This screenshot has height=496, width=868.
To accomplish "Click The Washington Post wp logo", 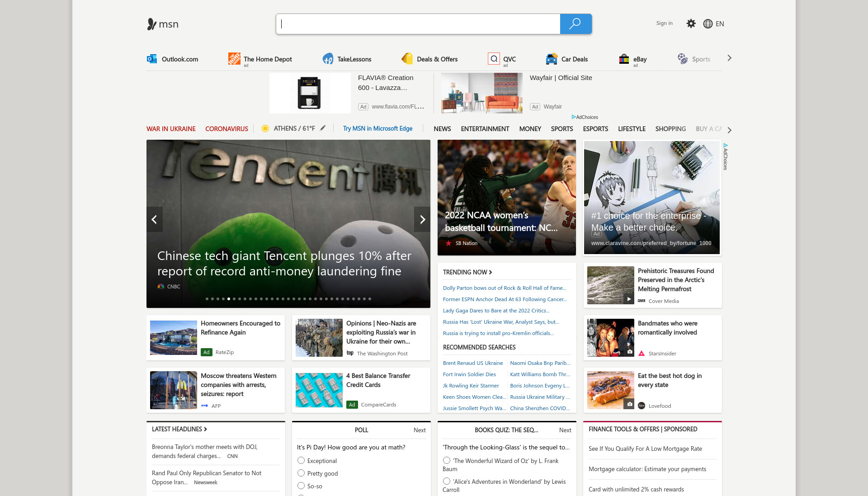I will [350, 354].
